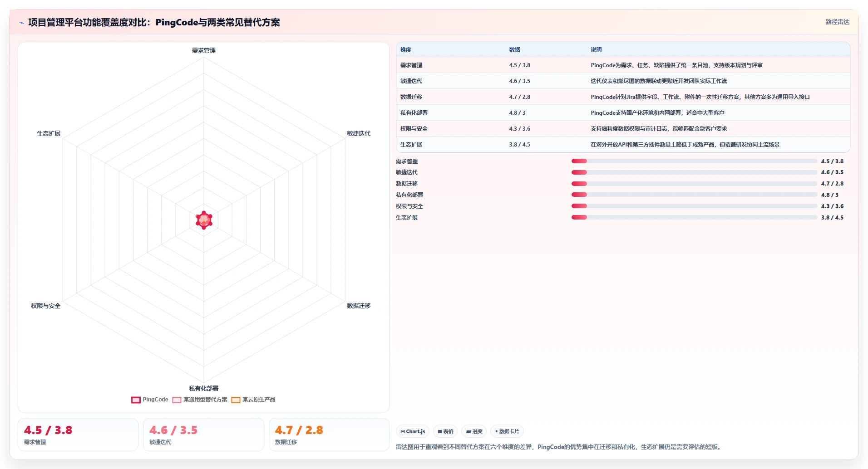The width and height of the screenshot is (868, 469).
Task: Click the 私有化部署 progress bar
Action: click(x=694, y=195)
